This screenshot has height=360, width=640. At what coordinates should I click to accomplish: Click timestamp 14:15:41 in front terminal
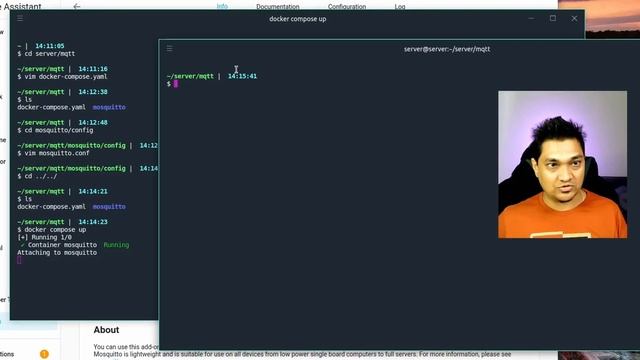pyautogui.click(x=242, y=76)
